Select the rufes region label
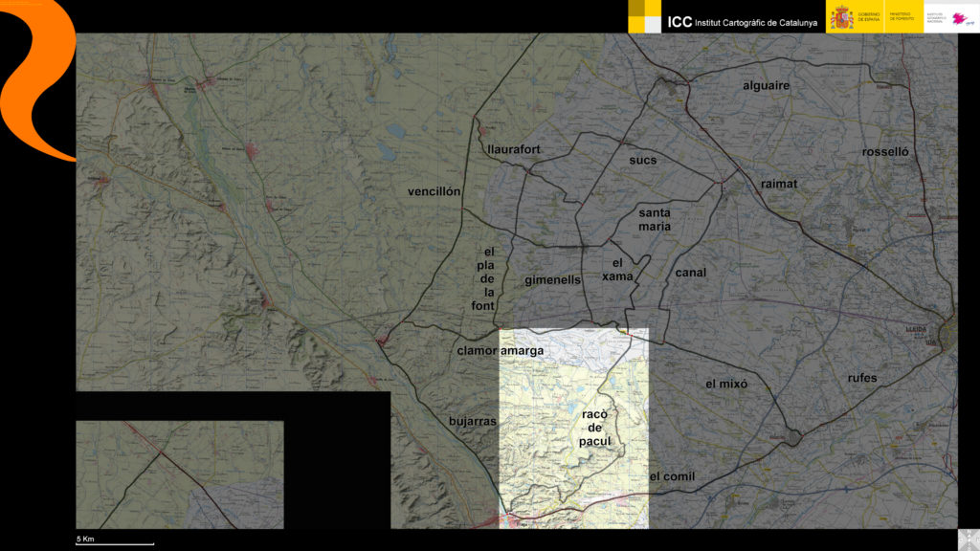The height and width of the screenshot is (551, 980). click(861, 378)
